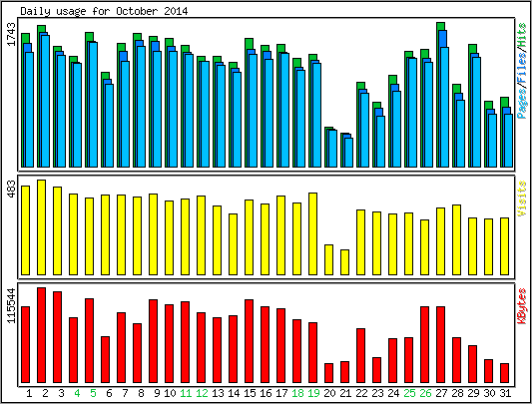Screen dimensions: 532x404
Task: Click green day 11 label
Action: click(x=186, y=393)
